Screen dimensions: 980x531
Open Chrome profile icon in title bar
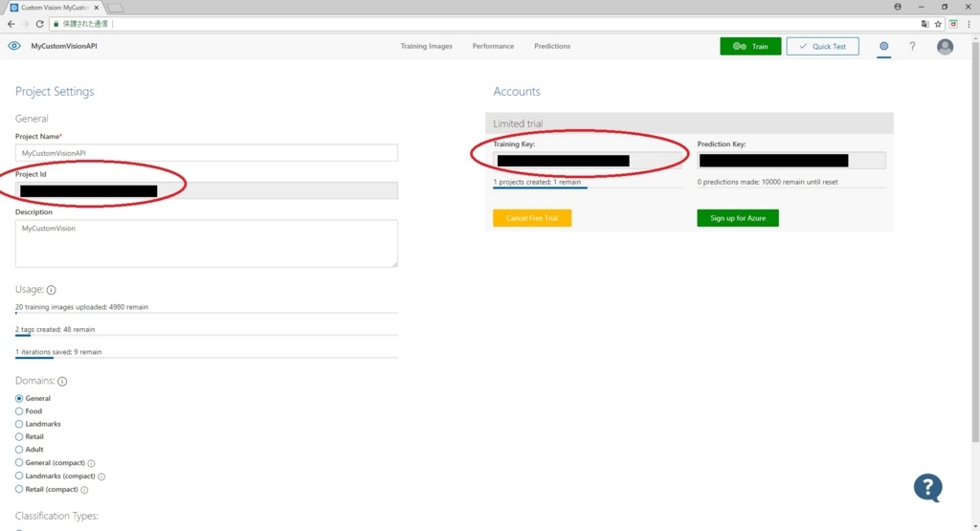(x=898, y=7)
